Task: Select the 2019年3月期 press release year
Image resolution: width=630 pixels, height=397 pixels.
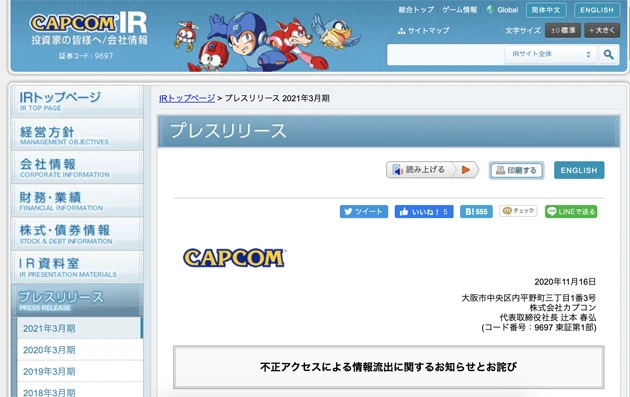Action: pos(80,371)
